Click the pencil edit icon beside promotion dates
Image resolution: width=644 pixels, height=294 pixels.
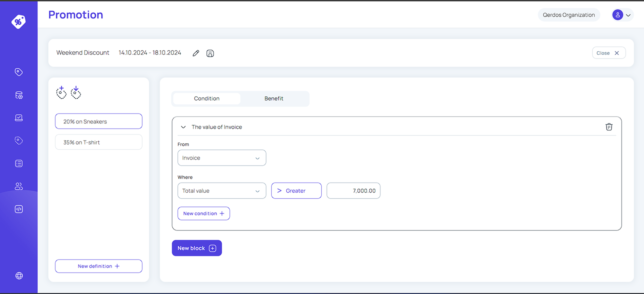[x=196, y=53]
